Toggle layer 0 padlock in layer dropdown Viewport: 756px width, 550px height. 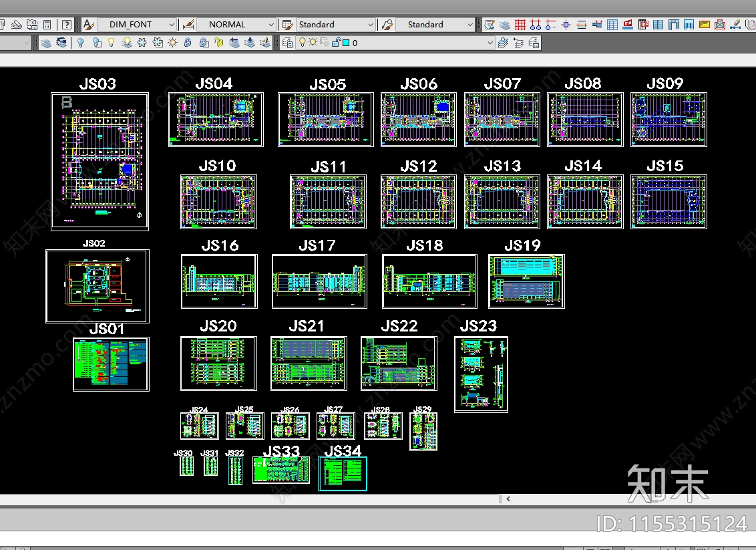point(337,43)
